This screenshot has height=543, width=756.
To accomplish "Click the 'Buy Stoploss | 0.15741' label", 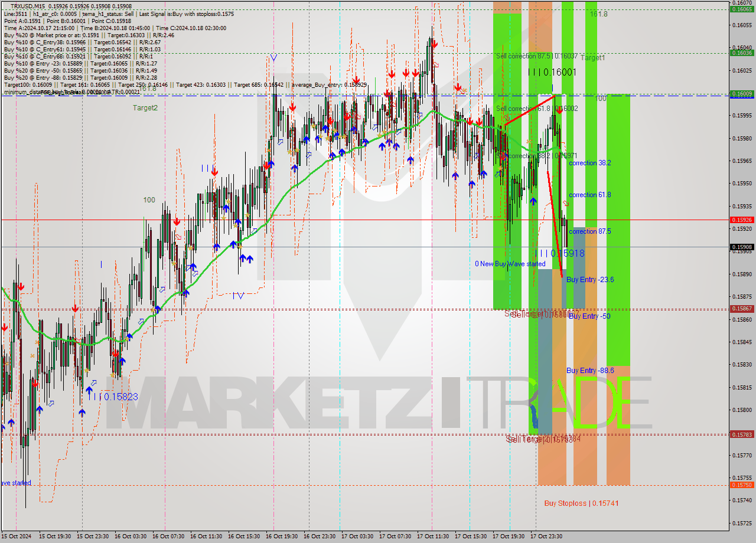I will click(581, 503).
